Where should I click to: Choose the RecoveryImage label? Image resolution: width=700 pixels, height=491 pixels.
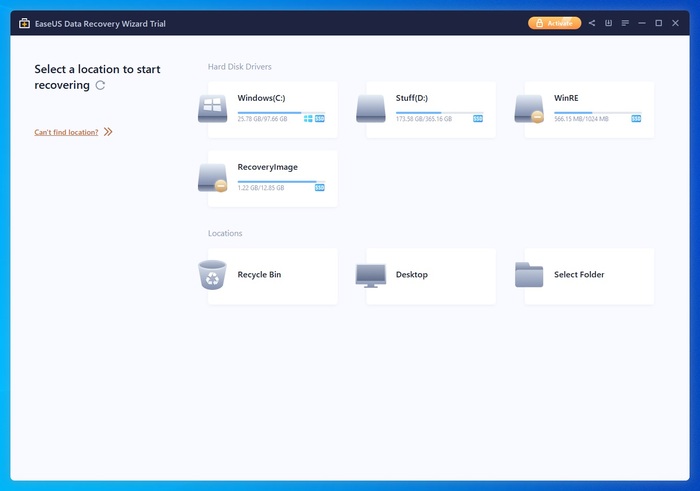[x=267, y=167]
